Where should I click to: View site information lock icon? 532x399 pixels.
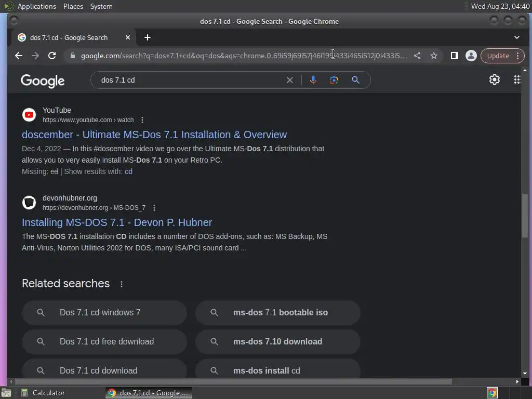(72, 56)
